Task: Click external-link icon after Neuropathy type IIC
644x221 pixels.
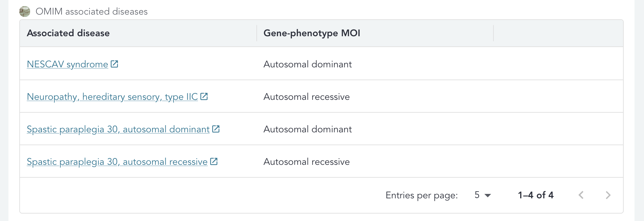Action: tap(204, 96)
